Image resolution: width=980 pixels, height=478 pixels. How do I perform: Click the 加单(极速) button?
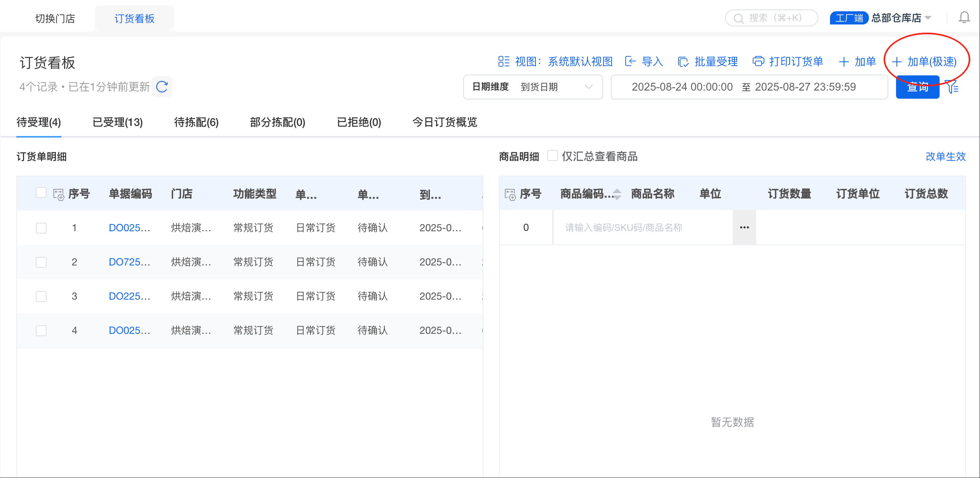pos(924,61)
